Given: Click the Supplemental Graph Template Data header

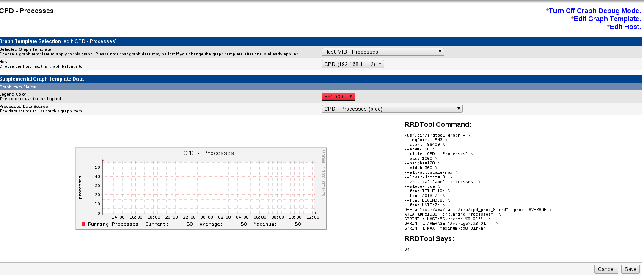Looking at the screenshot, I should (x=42, y=79).
